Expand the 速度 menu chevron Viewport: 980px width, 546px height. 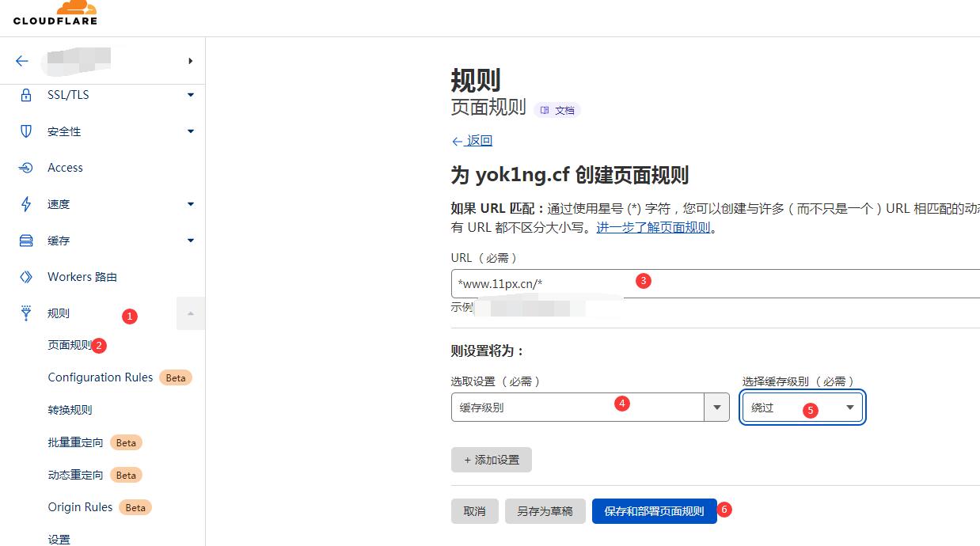[191, 204]
